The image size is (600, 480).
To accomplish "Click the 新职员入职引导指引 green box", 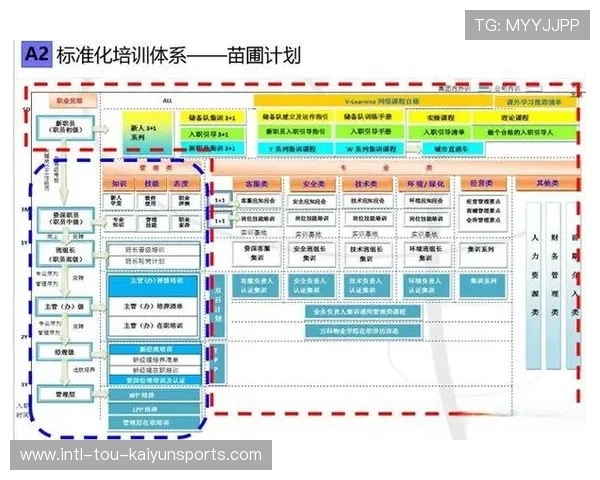I will pyautogui.click(x=295, y=132).
